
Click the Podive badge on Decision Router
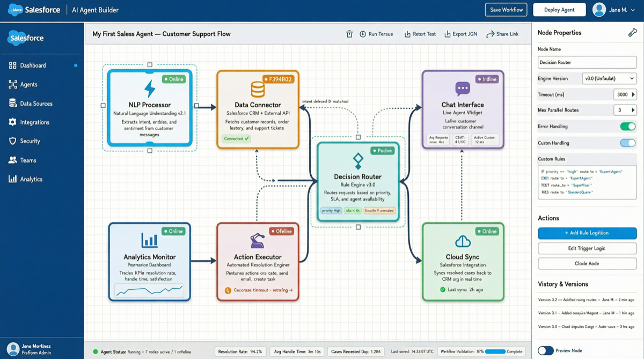point(383,151)
